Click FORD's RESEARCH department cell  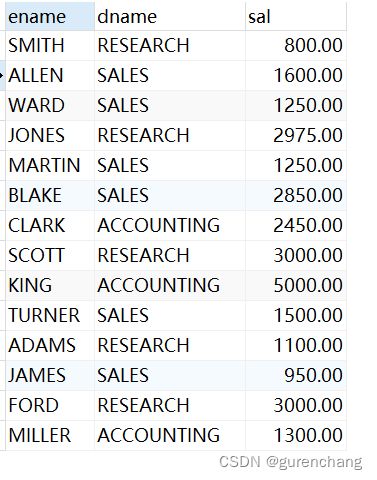click(170, 406)
